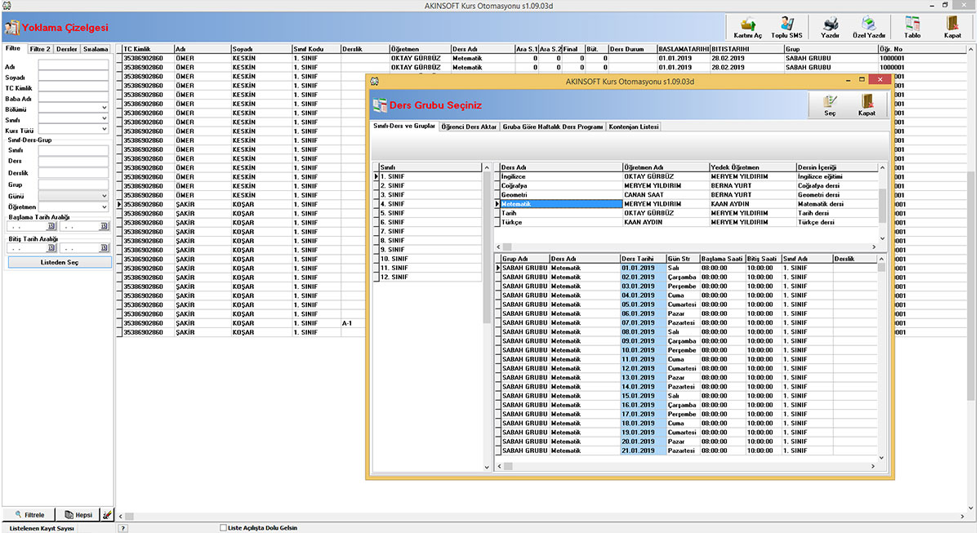The height and width of the screenshot is (533, 980).
Task: Open the Toplu SMS tool
Action: [786, 28]
